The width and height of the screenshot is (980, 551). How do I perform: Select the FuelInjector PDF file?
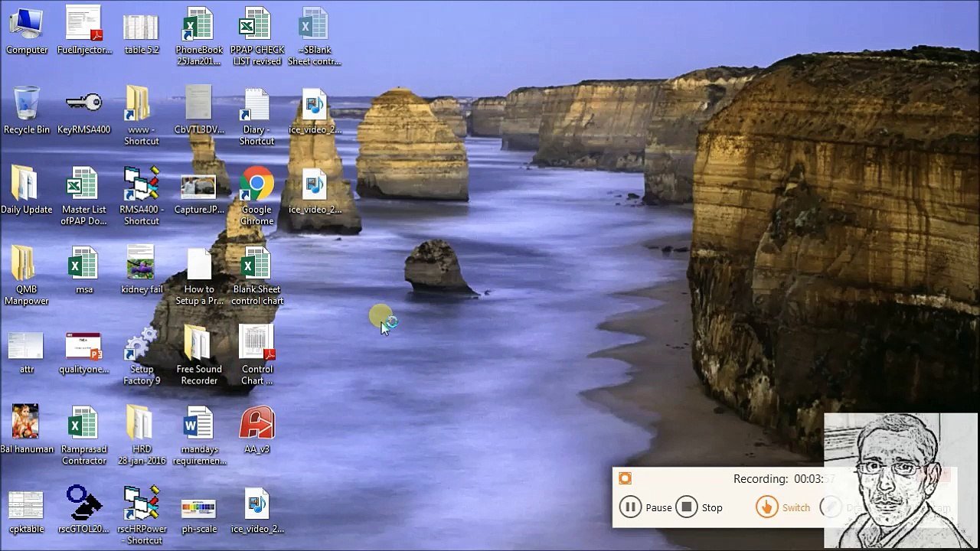[84, 31]
